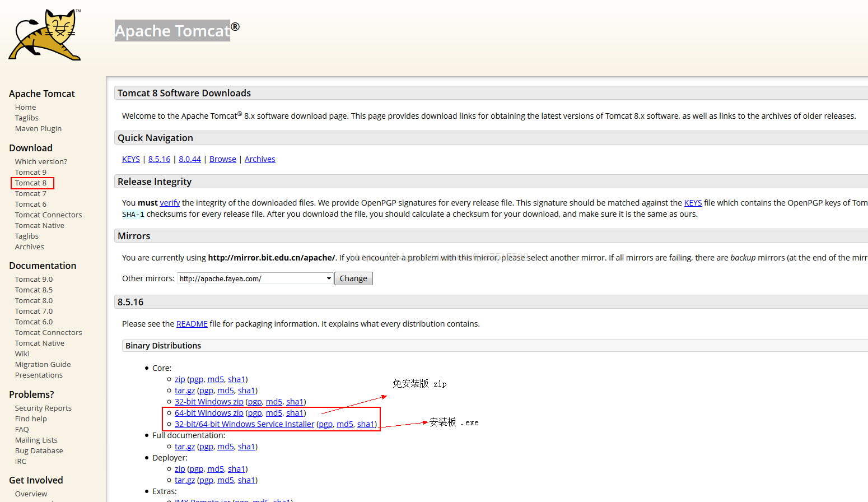Image resolution: width=868 pixels, height=502 pixels.
Task: Open Tomcat 7.0 documentation
Action: pos(34,311)
